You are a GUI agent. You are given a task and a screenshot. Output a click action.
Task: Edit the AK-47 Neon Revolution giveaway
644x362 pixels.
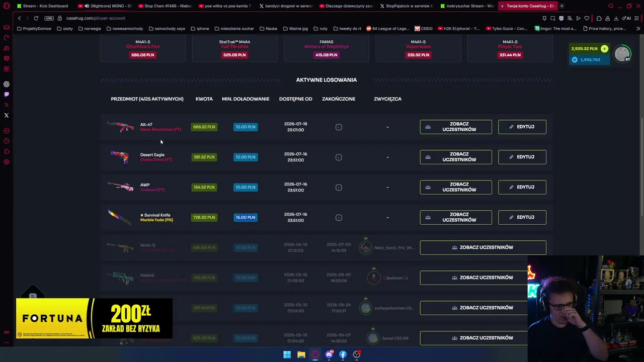(x=522, y=127)
